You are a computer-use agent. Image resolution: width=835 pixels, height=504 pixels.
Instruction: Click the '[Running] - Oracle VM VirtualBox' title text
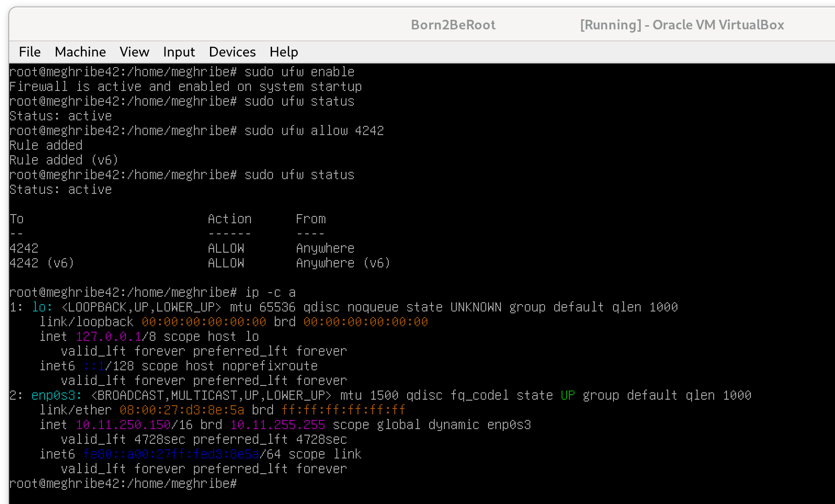pyautogui.click(x=682, y=25)
